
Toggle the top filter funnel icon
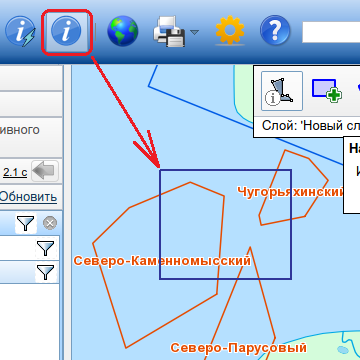coord(26,223)
